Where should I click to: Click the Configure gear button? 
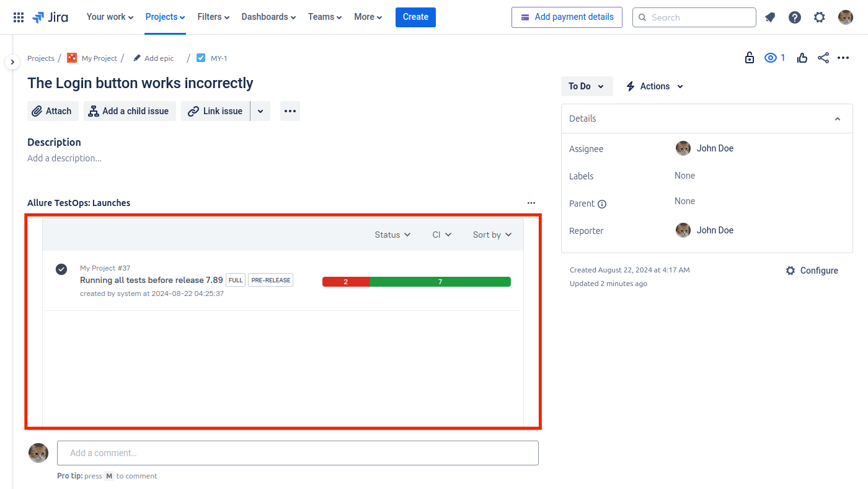click(812, 271)
